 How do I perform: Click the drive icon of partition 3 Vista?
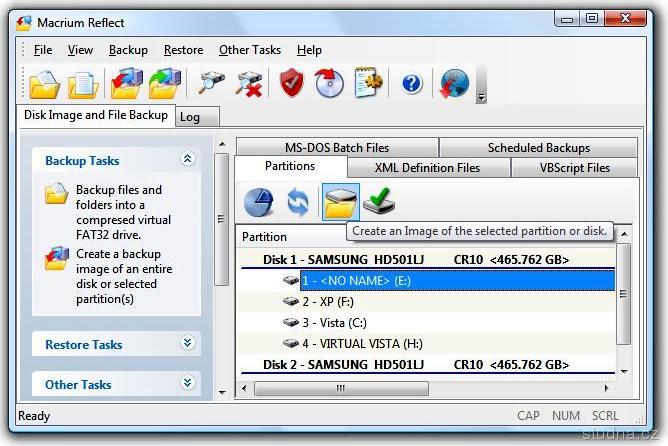tap(291, 322)
